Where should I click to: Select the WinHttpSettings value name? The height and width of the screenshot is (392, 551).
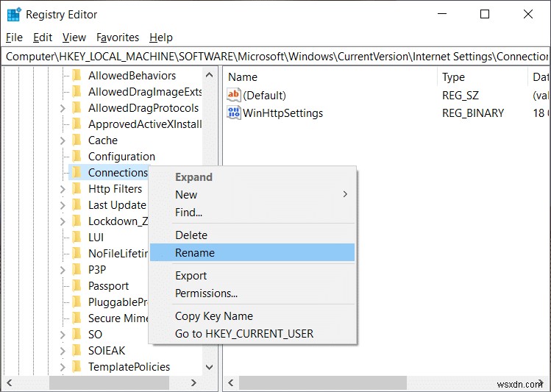coord(283,113)
